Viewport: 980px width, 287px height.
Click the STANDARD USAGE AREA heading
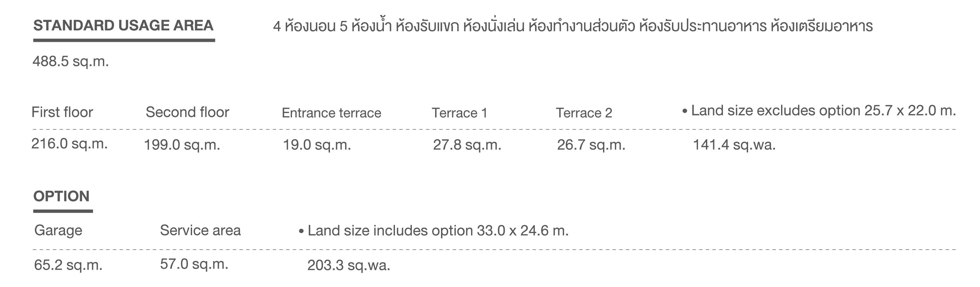click(x=123, y=25)
